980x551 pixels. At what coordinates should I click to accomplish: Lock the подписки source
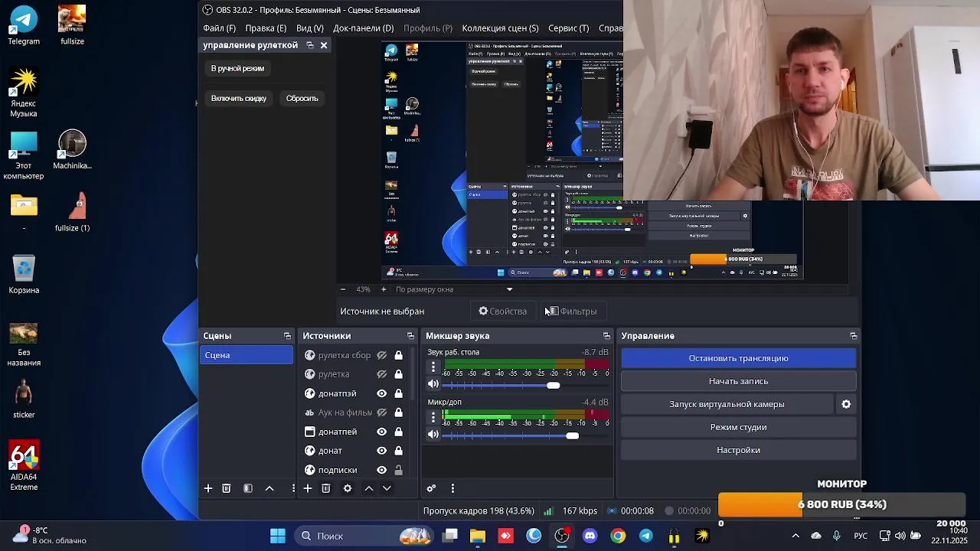(398, 470)
